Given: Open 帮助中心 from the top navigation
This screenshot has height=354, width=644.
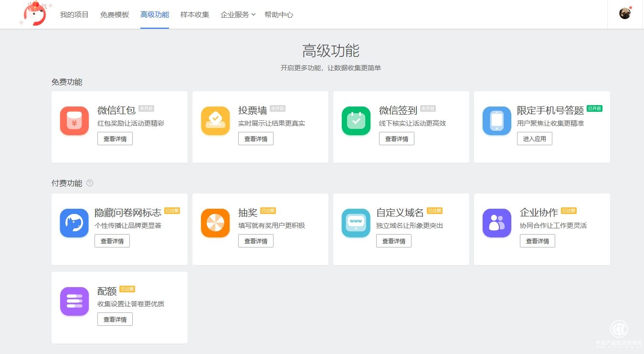Looking at the screenshot, I should (279, 14).
